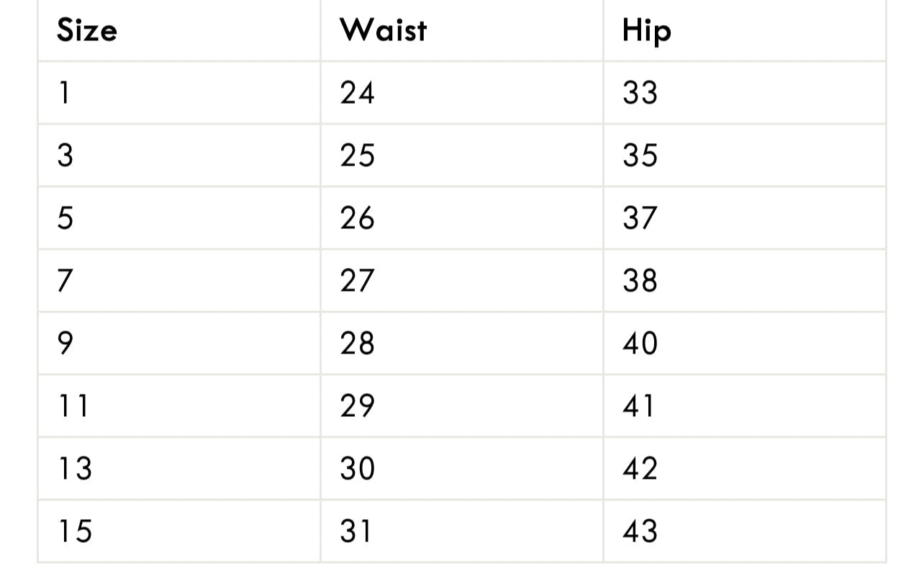
Task: Select waist value 24
Action: click(358, 93)
